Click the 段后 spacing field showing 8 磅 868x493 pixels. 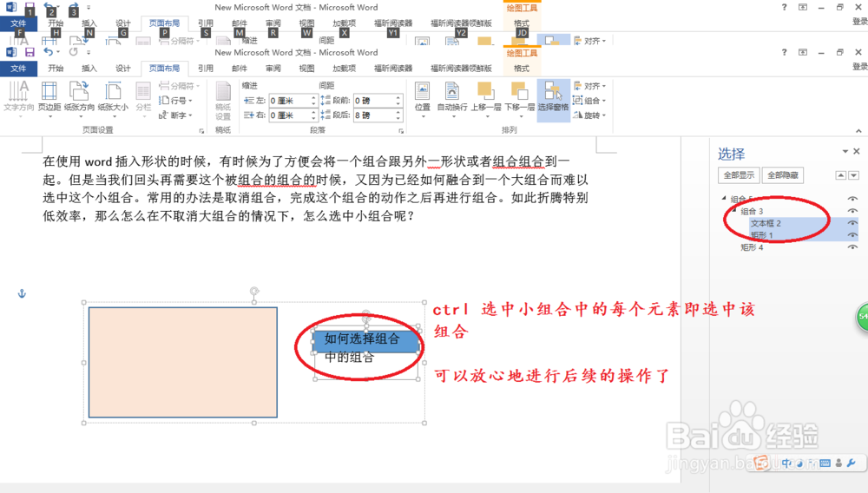(377, 115)
